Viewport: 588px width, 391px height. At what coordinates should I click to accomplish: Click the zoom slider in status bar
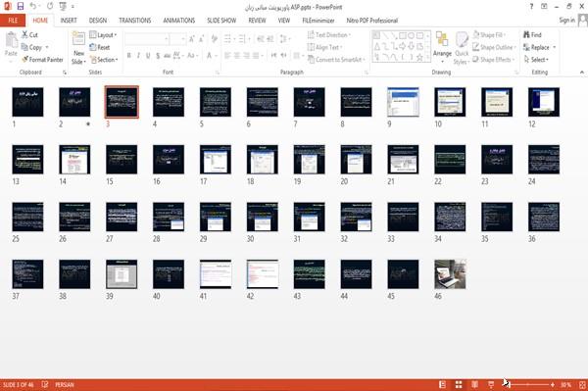click(x=529, y=384)
